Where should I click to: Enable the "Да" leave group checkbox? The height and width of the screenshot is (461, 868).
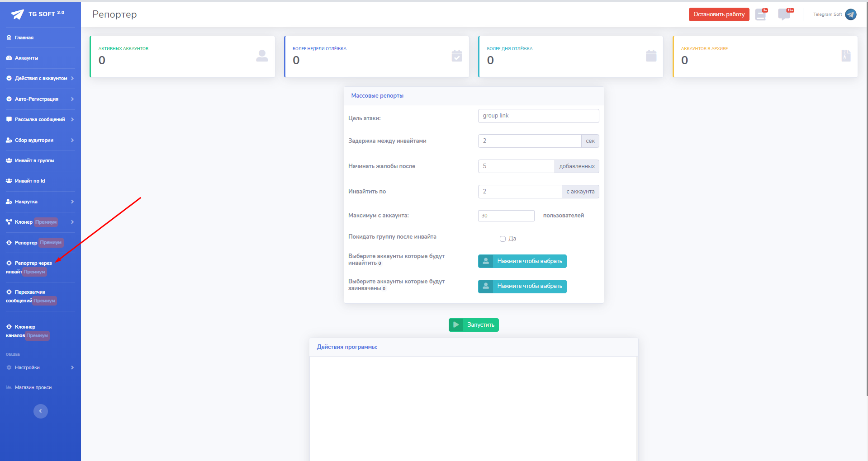503,239
